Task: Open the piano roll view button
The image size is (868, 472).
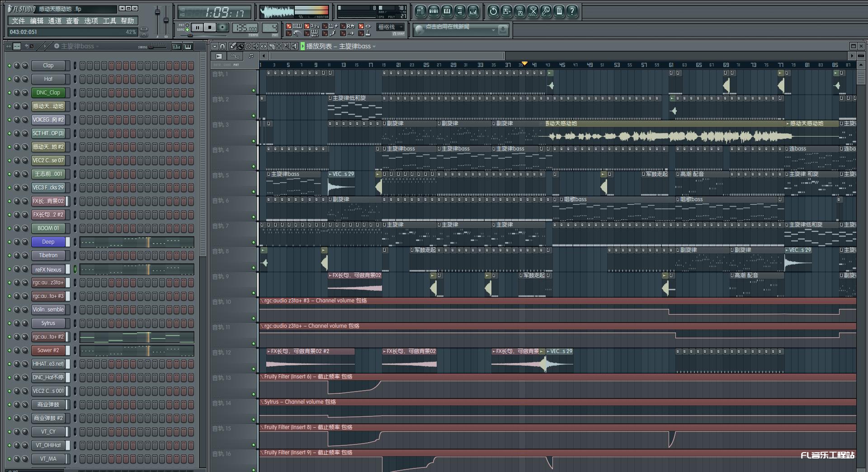Action: pos(447,11)
